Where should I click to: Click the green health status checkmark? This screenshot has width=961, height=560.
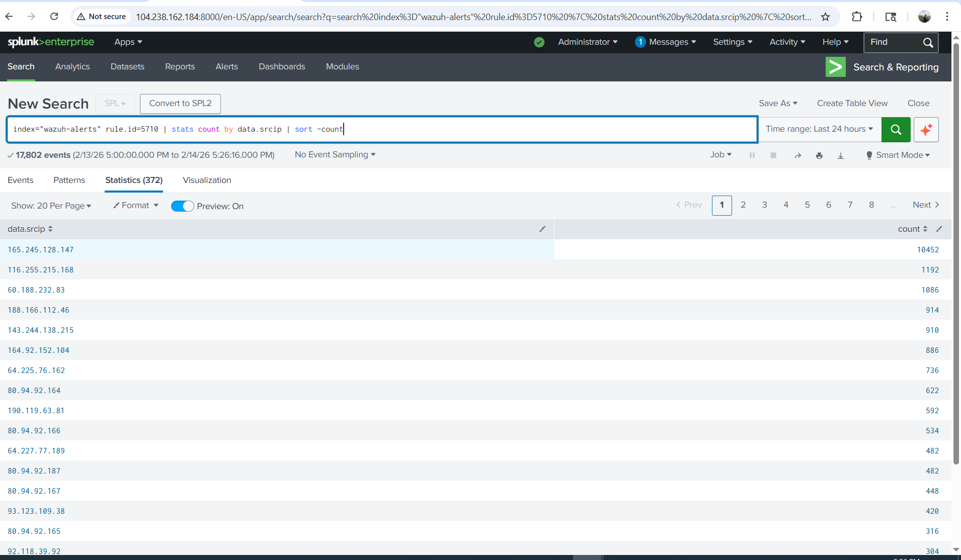(x=539, y=42)
